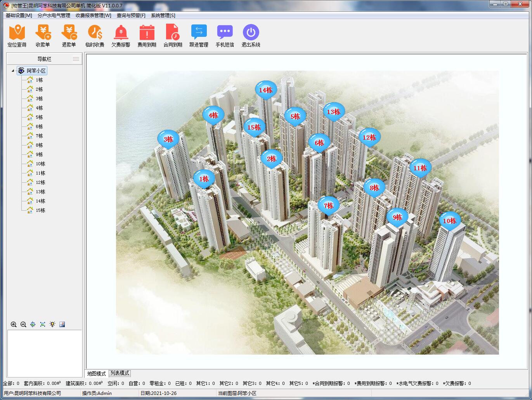Select 5栋 in the navigation tree

tap(39, 117)
